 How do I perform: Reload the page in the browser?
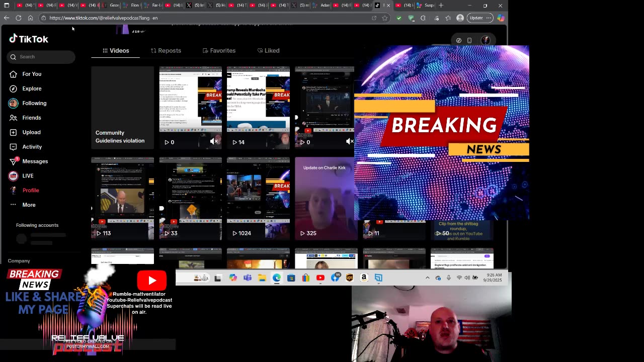coord(19,18)
